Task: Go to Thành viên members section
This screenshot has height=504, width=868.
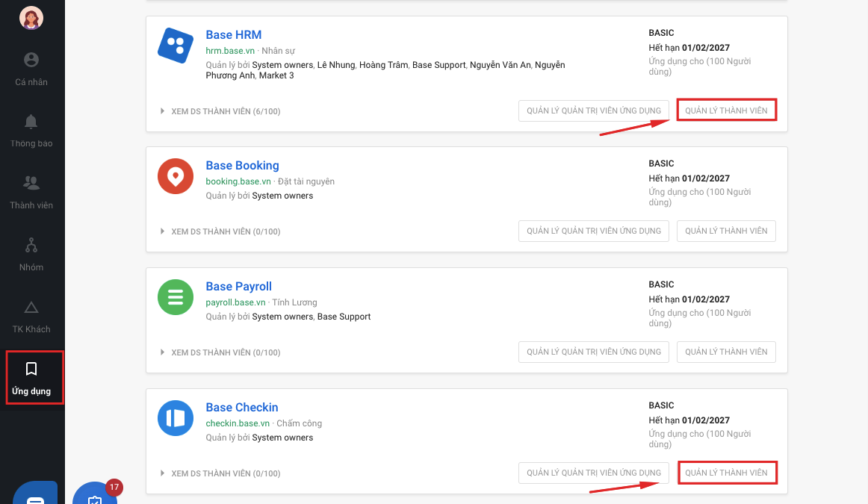Action: [x=31, y=193]
